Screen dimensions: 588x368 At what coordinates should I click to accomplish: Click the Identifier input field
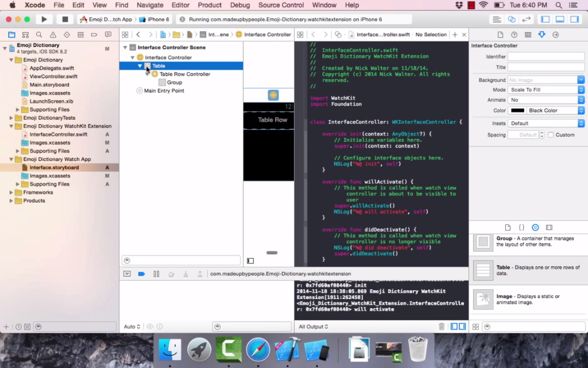[546, 57]
